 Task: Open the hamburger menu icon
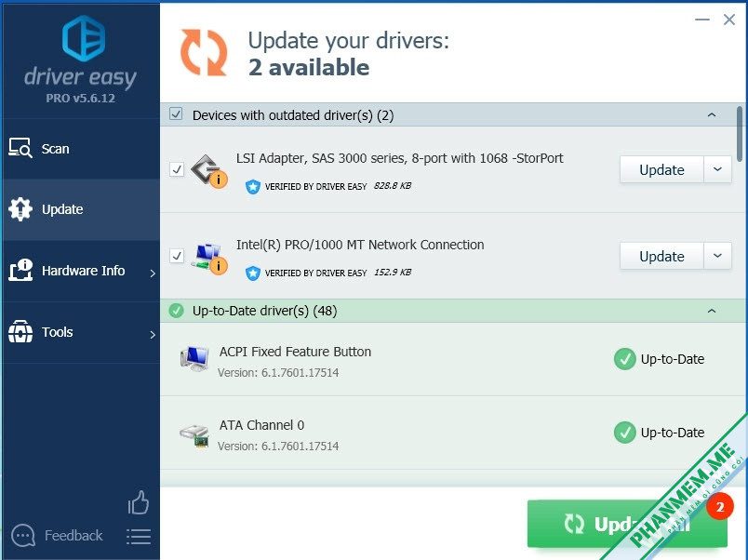point(139,537)
